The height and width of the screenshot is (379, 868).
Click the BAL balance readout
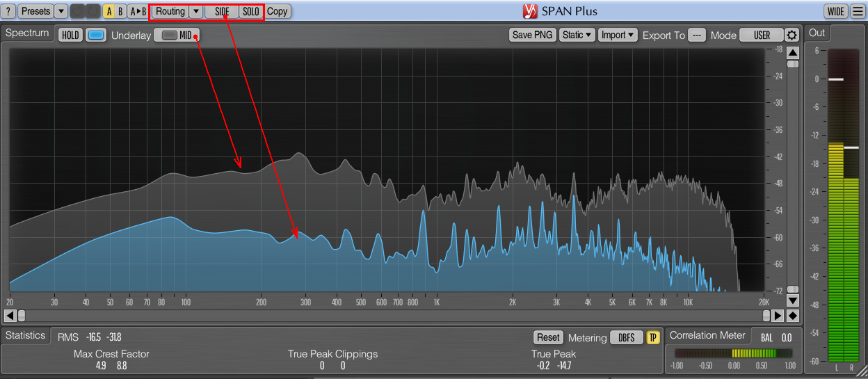click(776, 337)
